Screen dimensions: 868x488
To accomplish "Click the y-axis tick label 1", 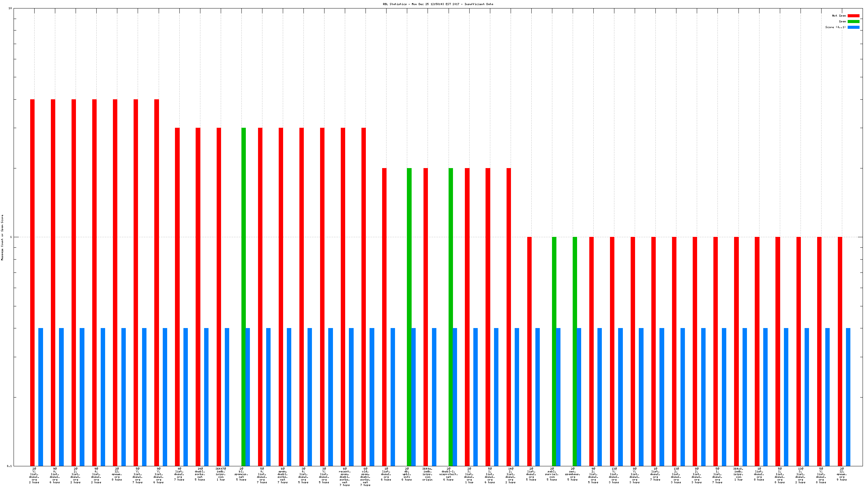I will point(11,237).
